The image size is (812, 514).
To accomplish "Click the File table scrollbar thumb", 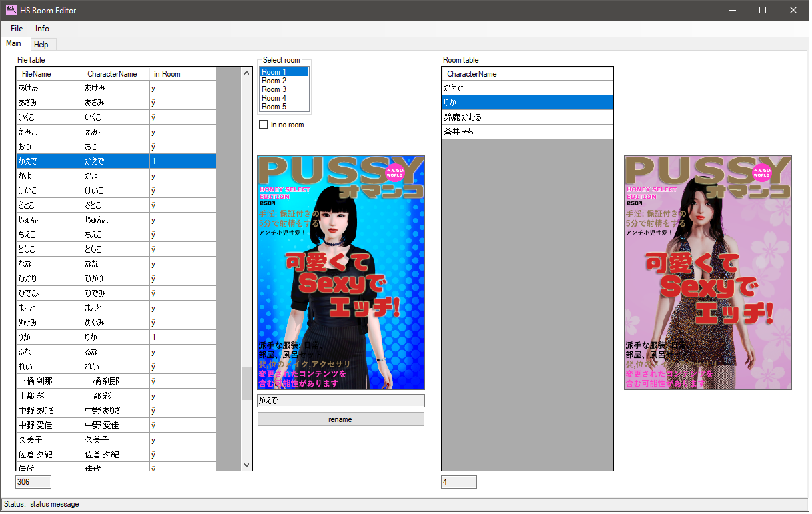I will [x=246, y=383].
